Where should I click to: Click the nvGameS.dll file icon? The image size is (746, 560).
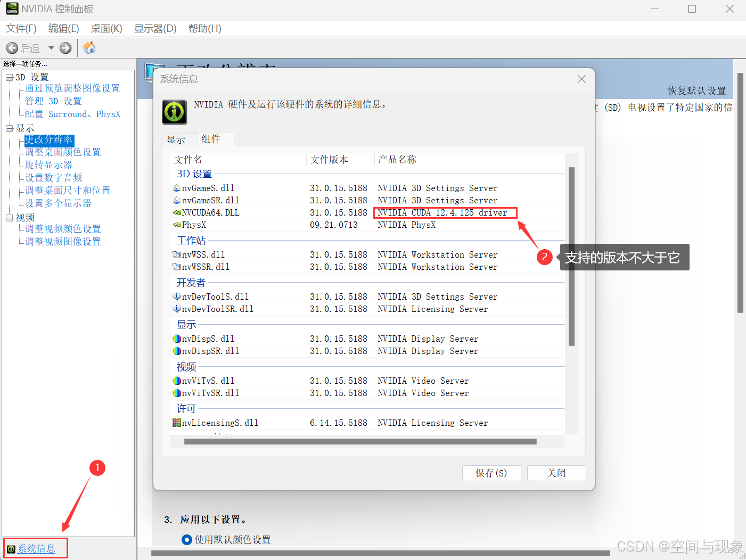177,188
